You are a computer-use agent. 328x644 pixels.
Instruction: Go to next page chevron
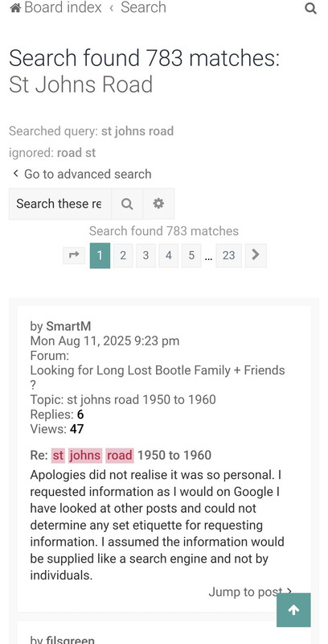coord(256,255)
